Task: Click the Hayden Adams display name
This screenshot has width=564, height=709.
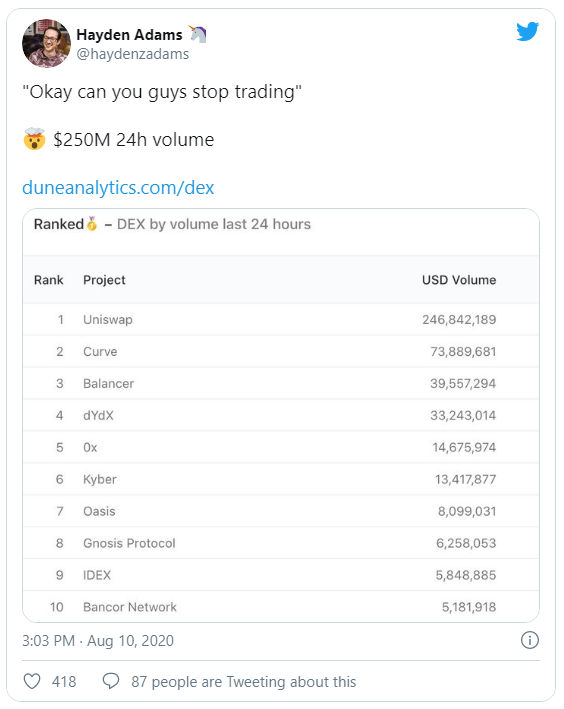Action: pos(129,35)
